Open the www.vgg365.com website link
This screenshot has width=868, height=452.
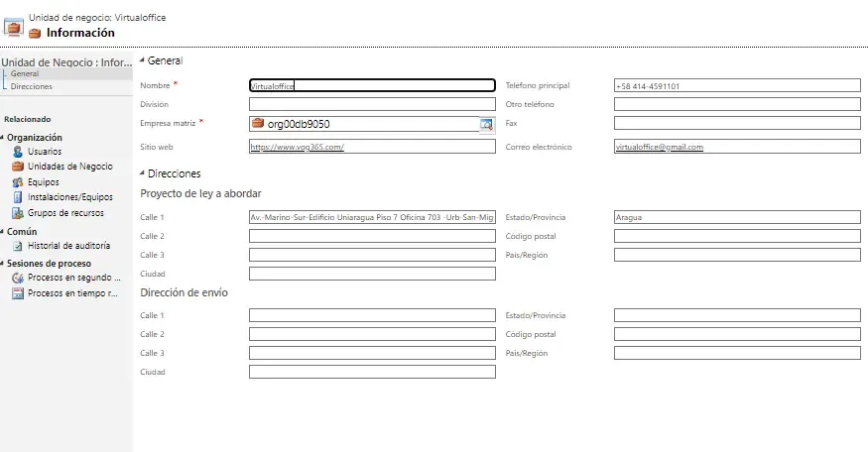(297, 147)
